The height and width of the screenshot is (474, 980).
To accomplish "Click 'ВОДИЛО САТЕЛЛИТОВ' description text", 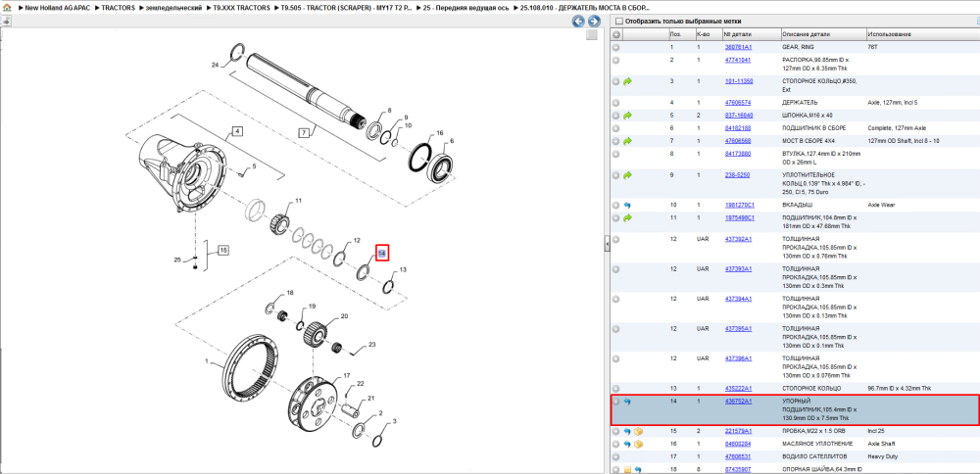I will [x=815, y=457].
